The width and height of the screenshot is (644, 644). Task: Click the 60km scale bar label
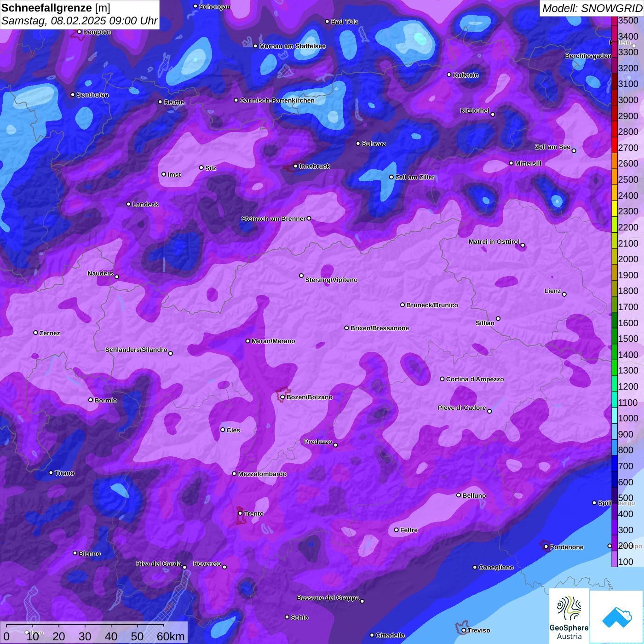[x=171, y=636]
